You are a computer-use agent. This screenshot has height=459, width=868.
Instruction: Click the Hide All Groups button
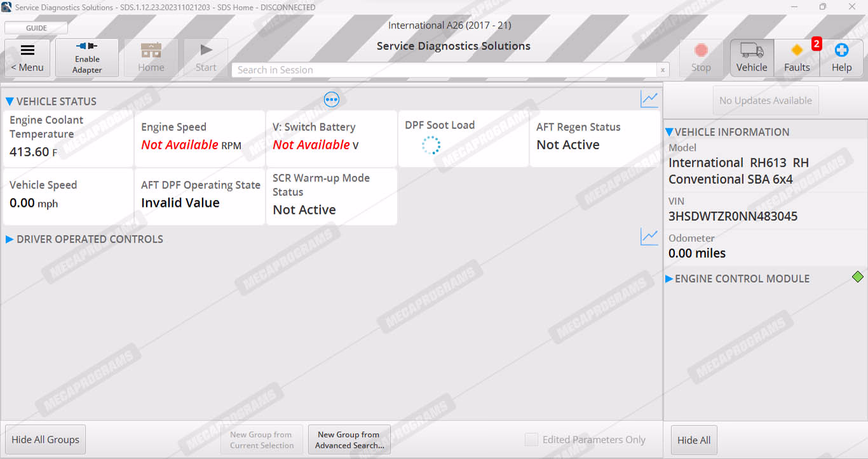[x=46, y=439]
